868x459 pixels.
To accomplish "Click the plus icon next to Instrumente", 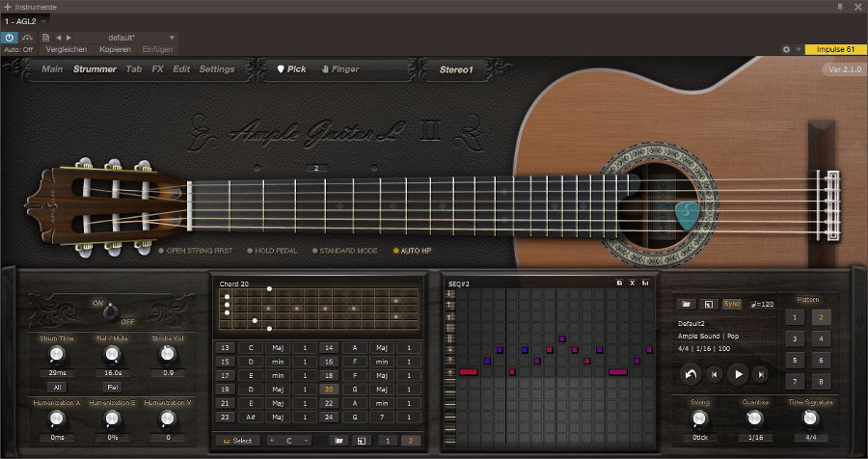I will point(7,7).
